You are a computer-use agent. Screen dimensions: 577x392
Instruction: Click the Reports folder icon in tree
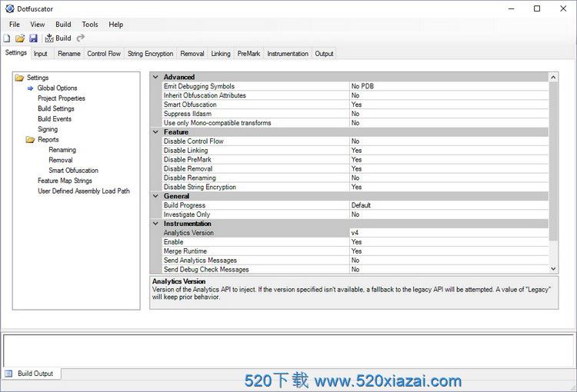(30, 140)
